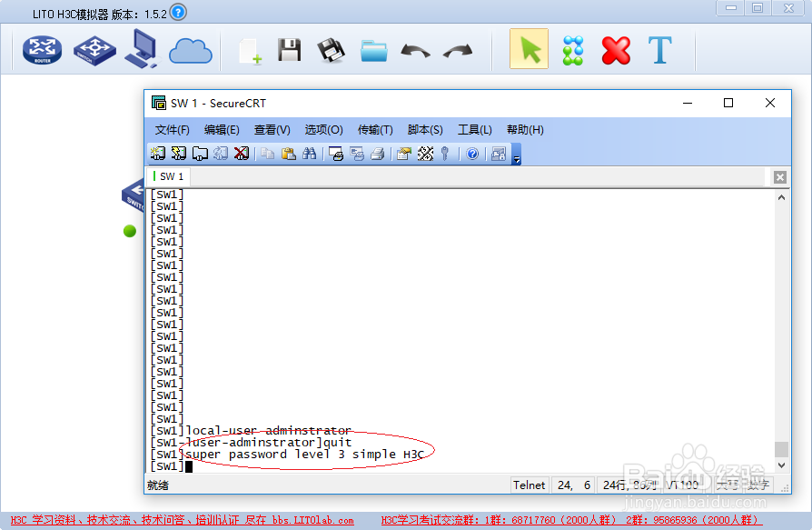Select the link connection tool
Image resolution: width=812 pixels, height=530 pixels.
coord(573,50)
